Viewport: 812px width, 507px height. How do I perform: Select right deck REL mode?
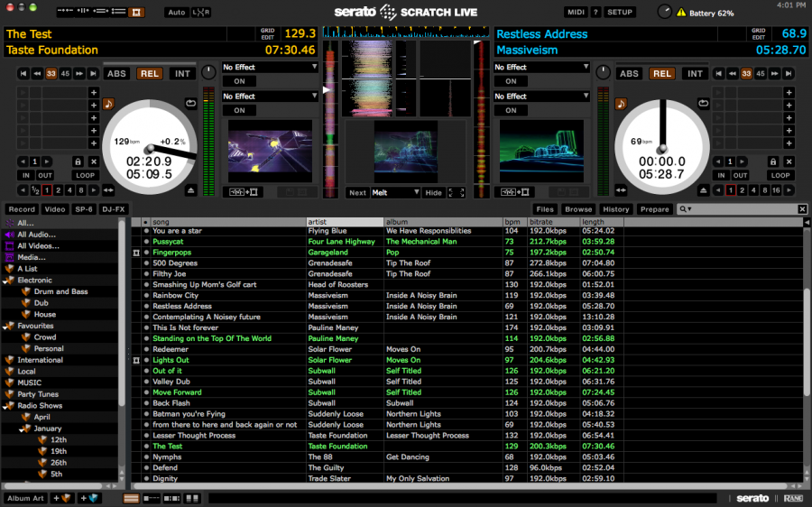(662, 74)
